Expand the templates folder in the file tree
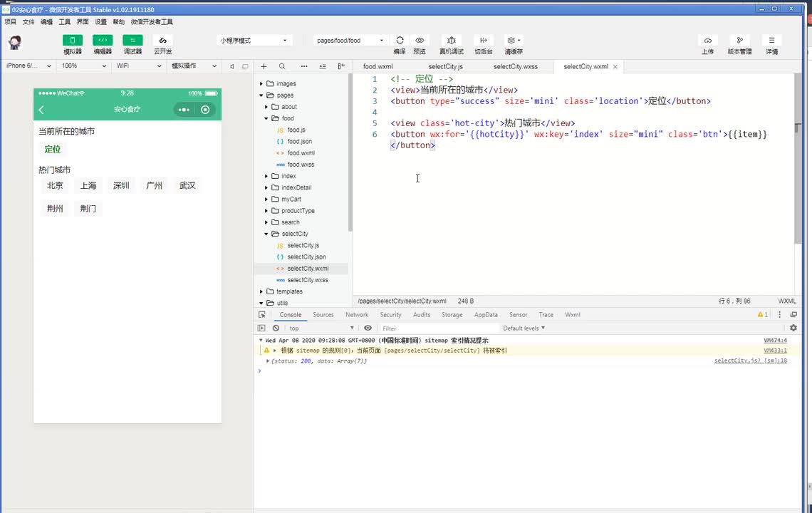This screenshot has width=812, height=513. [289, 291]
